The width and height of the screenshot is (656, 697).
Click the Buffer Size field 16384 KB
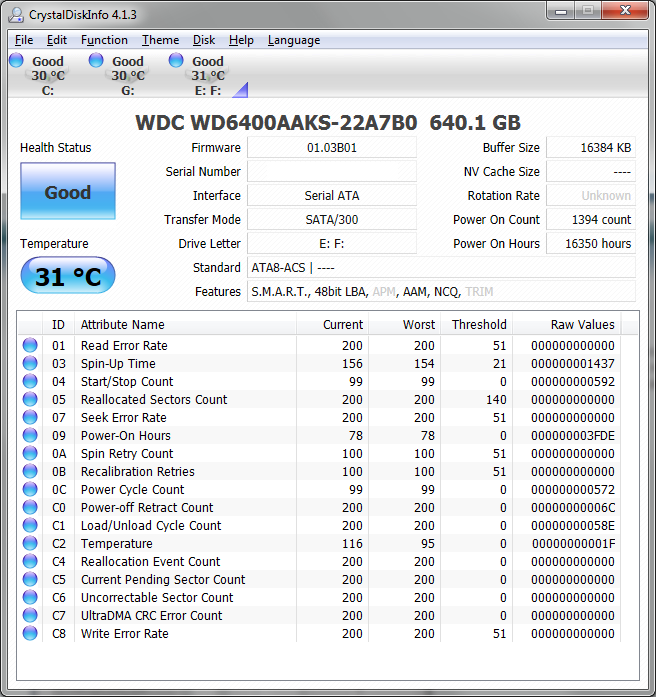pyautogui.click(x=591, y=148)
